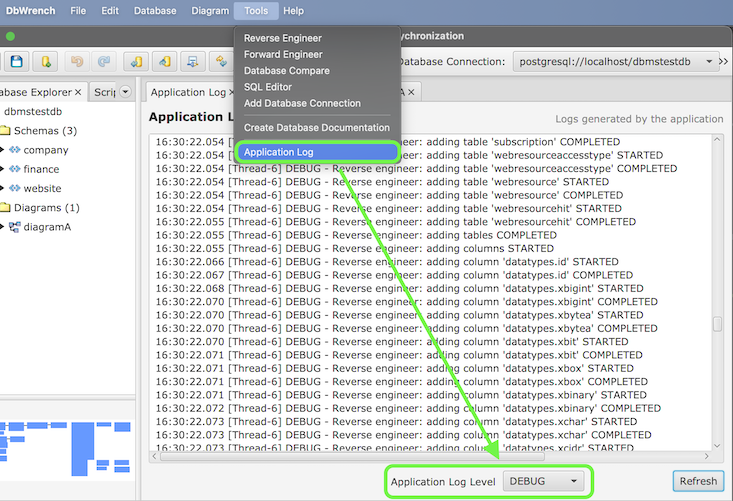The height and width of the screenshot is (501, 733).
Task: Choose Reverse Engineer from Tools menu
Action: pos(317,38)
